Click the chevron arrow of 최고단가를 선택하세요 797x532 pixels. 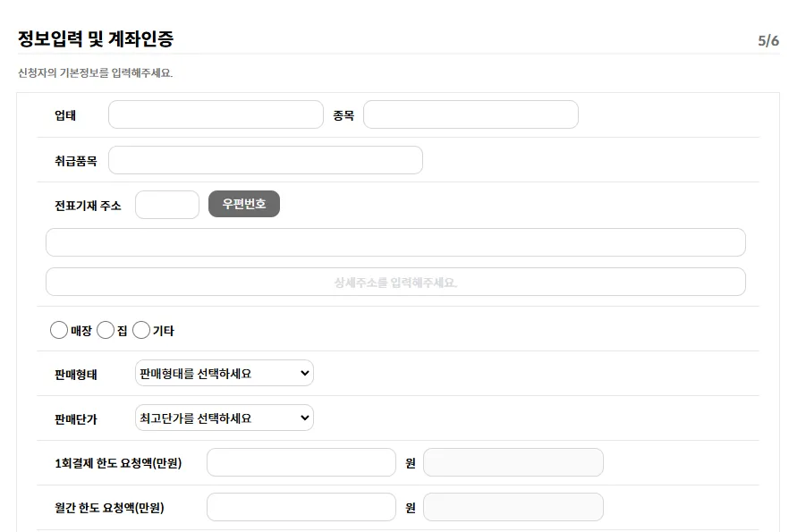(x=304, y=418)
